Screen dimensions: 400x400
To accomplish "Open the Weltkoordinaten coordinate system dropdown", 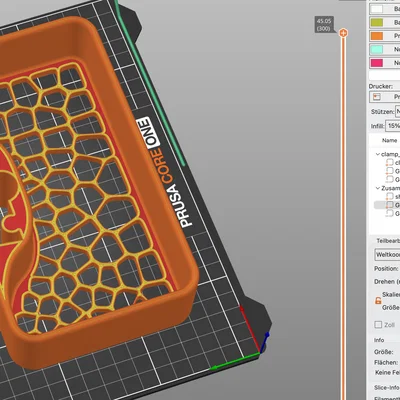I will tap(387, 255).
